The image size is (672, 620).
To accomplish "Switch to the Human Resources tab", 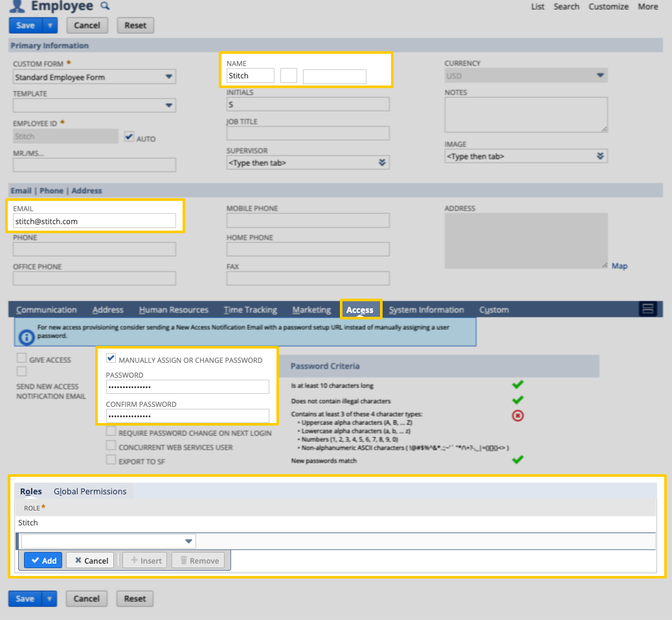I will point(174,309).
